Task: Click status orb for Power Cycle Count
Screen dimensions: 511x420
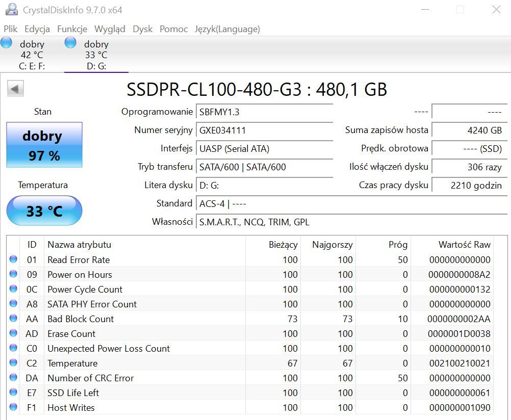Action: coord(13,288)
